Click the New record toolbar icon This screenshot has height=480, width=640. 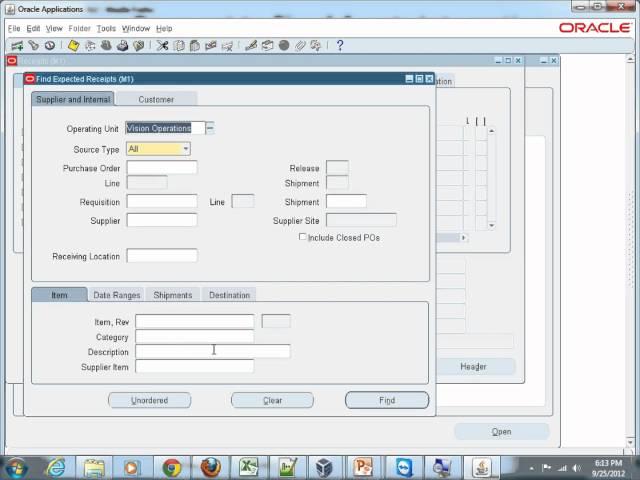pos(17,46)
